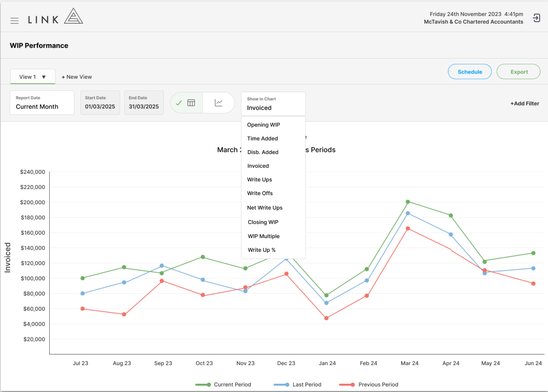Click the Invoiced y-axis title
The image size is (548, 392).
coord(8,258)
